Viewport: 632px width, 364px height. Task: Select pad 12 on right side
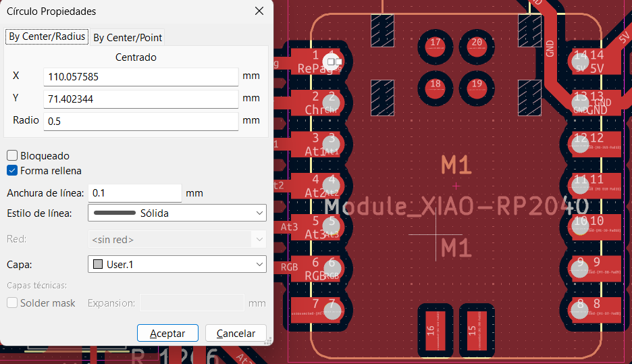tap(594, 144)
